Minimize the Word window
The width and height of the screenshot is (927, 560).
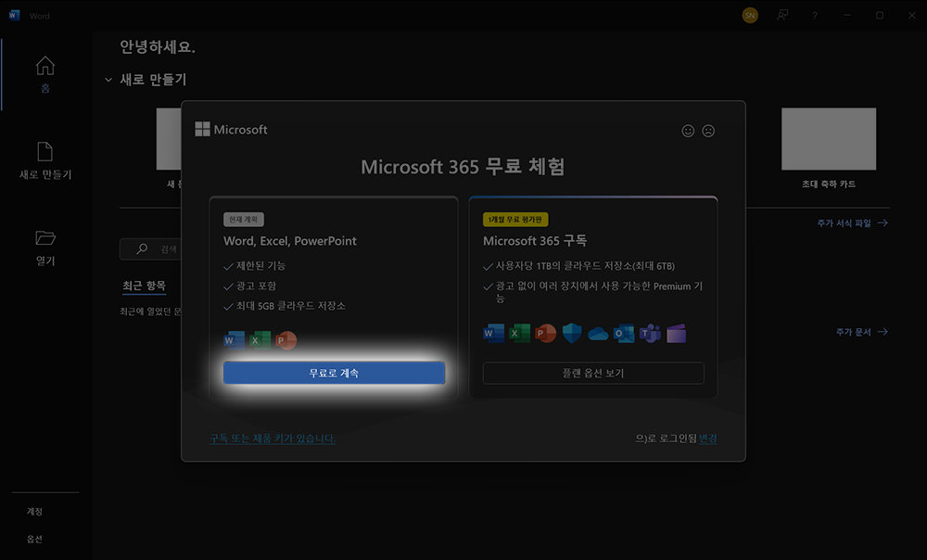click(847, 16)
